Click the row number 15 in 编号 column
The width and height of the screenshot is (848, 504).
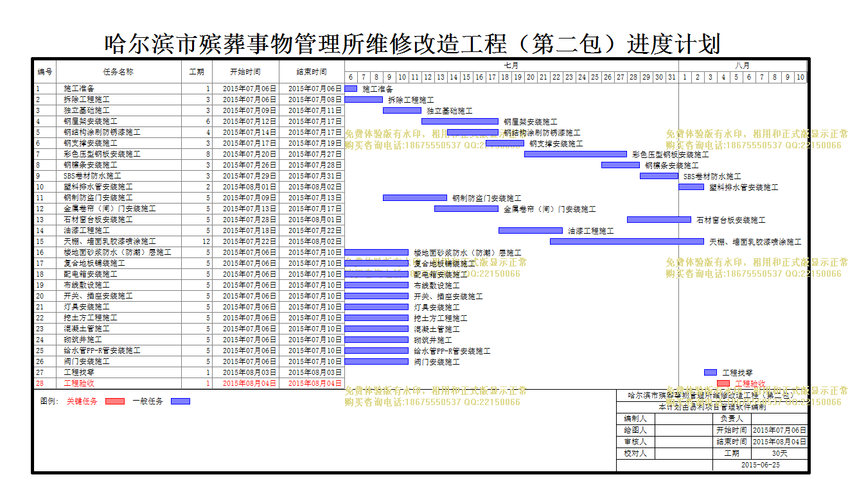(40, 241)
